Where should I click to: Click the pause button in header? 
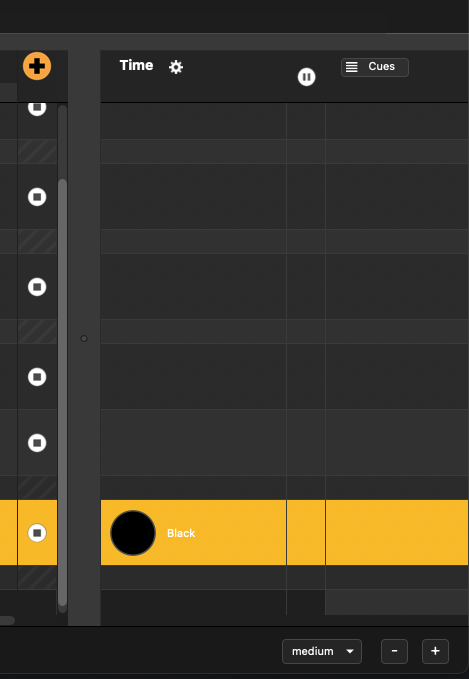(307, 77)
